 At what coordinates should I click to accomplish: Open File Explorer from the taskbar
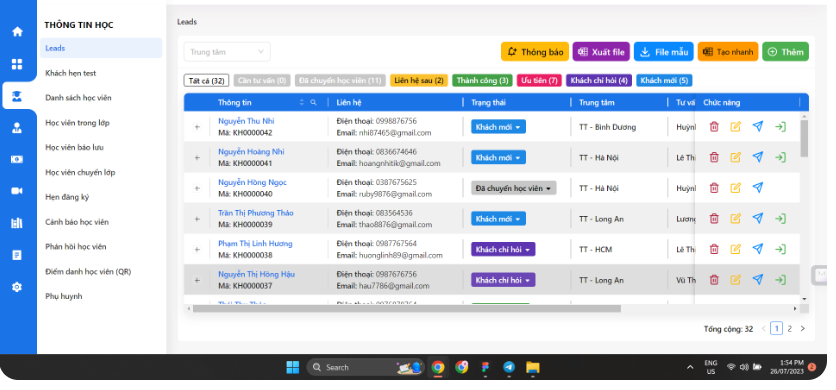(x=532, y=367)
